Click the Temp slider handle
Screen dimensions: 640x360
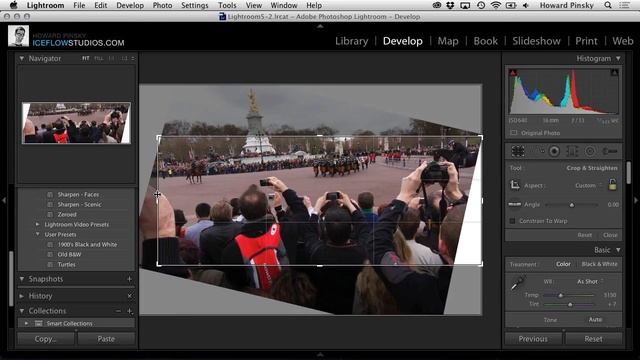point(561,295)
